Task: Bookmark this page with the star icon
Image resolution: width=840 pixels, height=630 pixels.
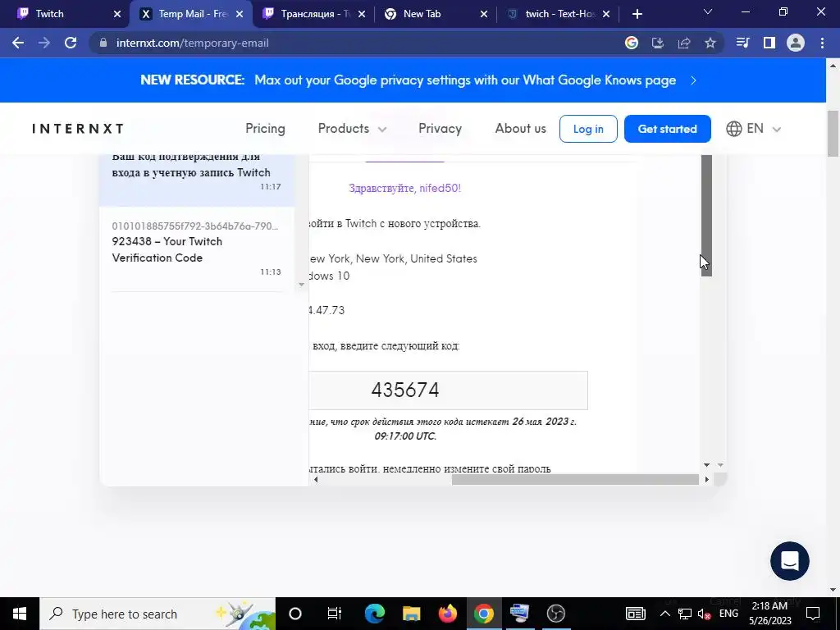Action: tap(710, 43)
